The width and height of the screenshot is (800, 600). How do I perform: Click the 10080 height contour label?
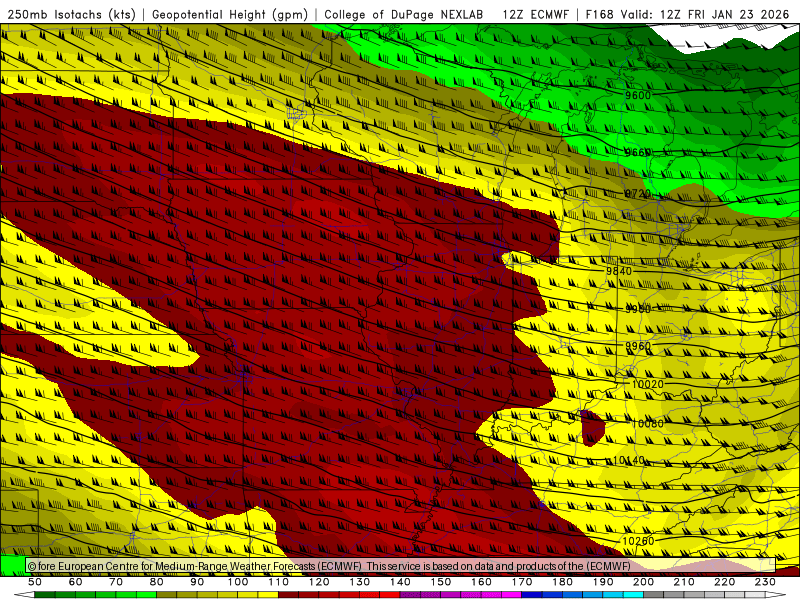(x=647, y=423)
